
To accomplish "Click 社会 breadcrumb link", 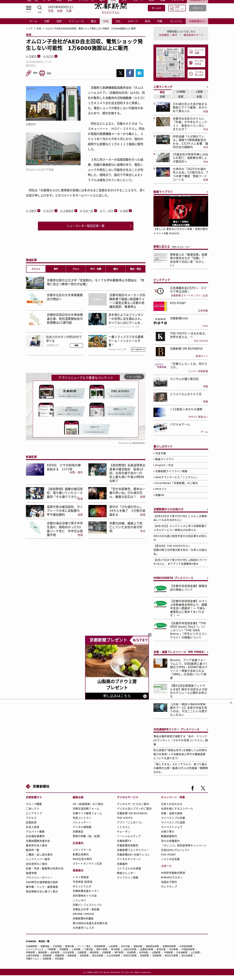I will coord(39,28).
